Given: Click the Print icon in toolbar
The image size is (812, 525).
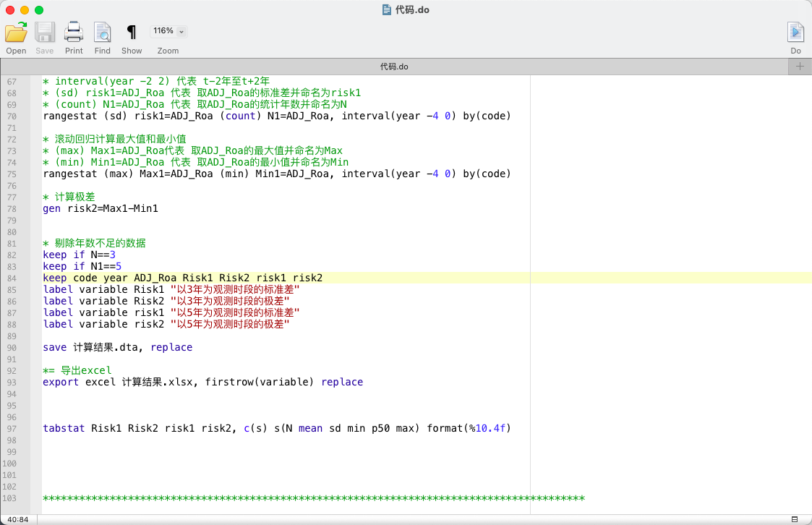Looking at the screenshot, I should click(x=74, y=32).
